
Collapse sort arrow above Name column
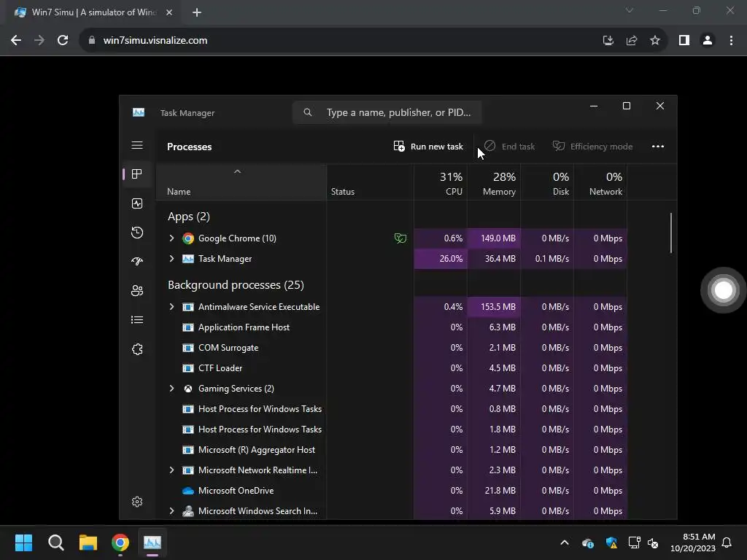tap(237, 171)
